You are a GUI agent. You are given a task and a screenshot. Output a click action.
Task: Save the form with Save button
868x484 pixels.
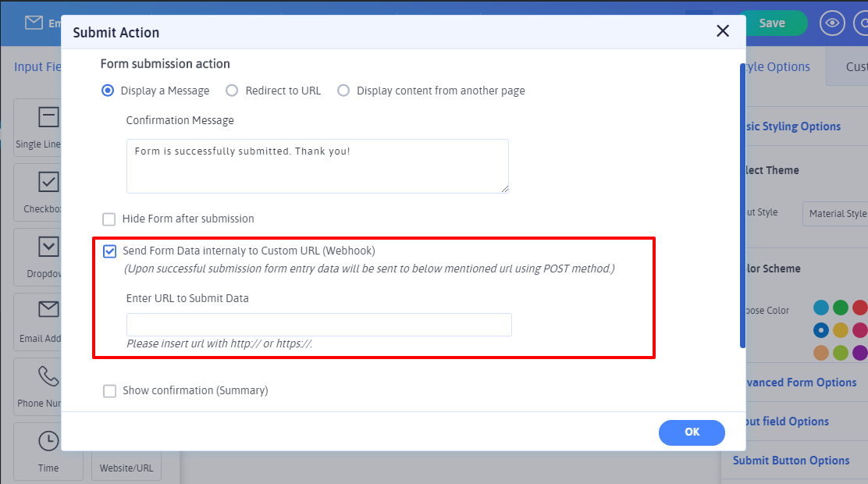(771, 23)
